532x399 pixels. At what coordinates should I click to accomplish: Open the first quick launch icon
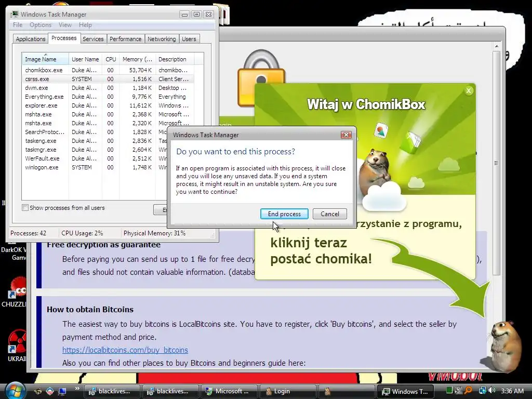point(38,391)
